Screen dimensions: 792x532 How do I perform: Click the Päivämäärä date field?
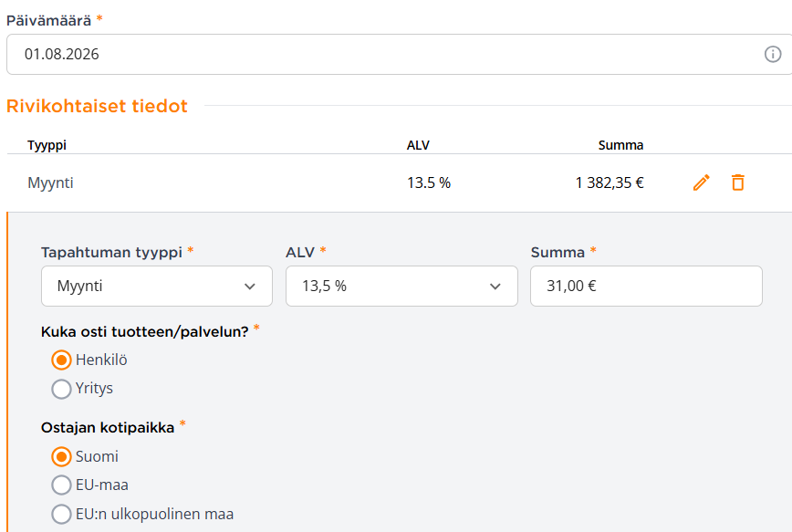click(399, 54)
